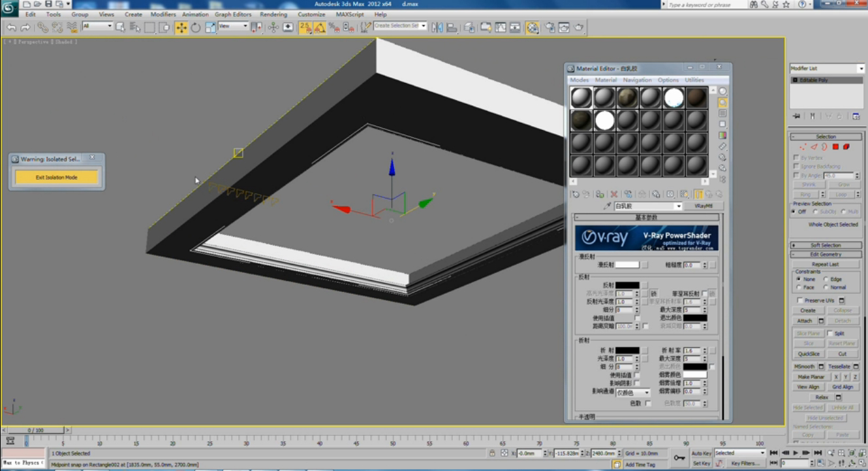
Task: Click the Undo arrow in main toolbar
Action: [x=11, y=27]
